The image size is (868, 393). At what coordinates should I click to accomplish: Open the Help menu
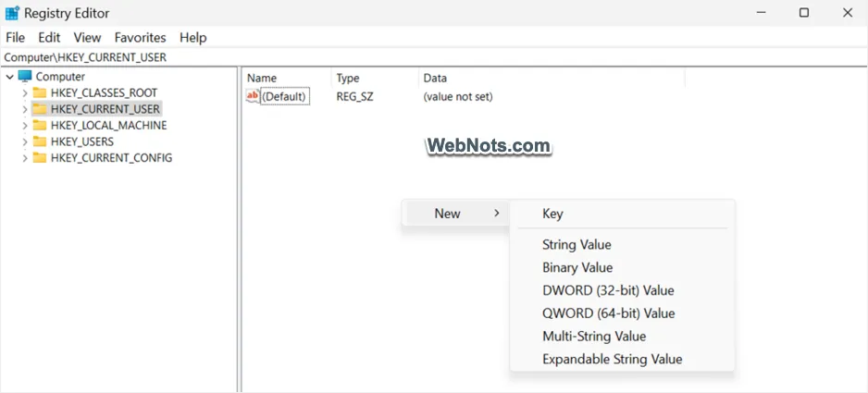pos(193,38)
